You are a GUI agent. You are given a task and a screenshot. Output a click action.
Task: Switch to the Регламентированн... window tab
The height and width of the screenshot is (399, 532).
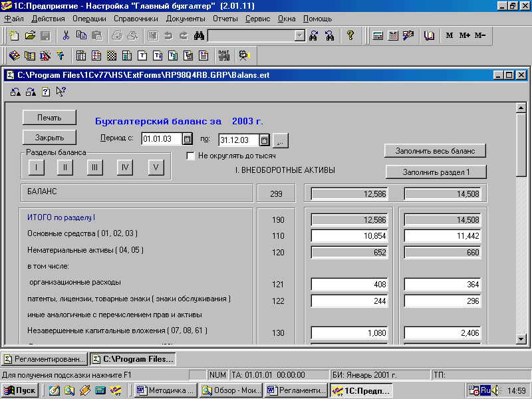[45, 359]
